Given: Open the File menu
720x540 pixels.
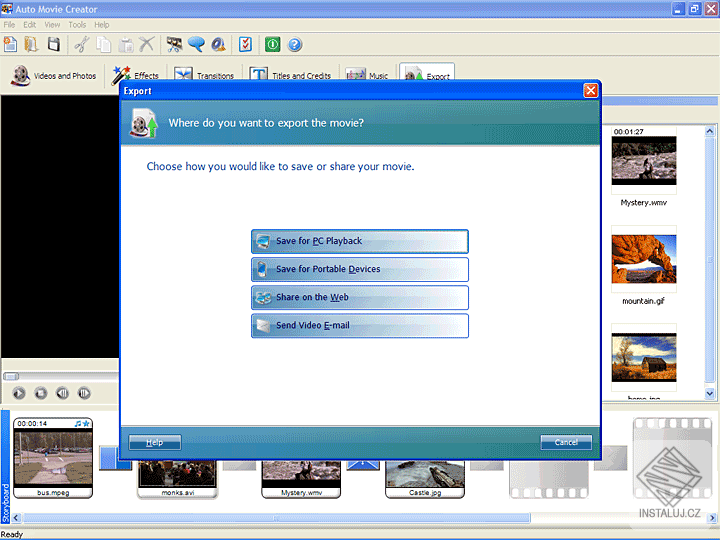Looking at the screenshot, I should pos(9,25).
